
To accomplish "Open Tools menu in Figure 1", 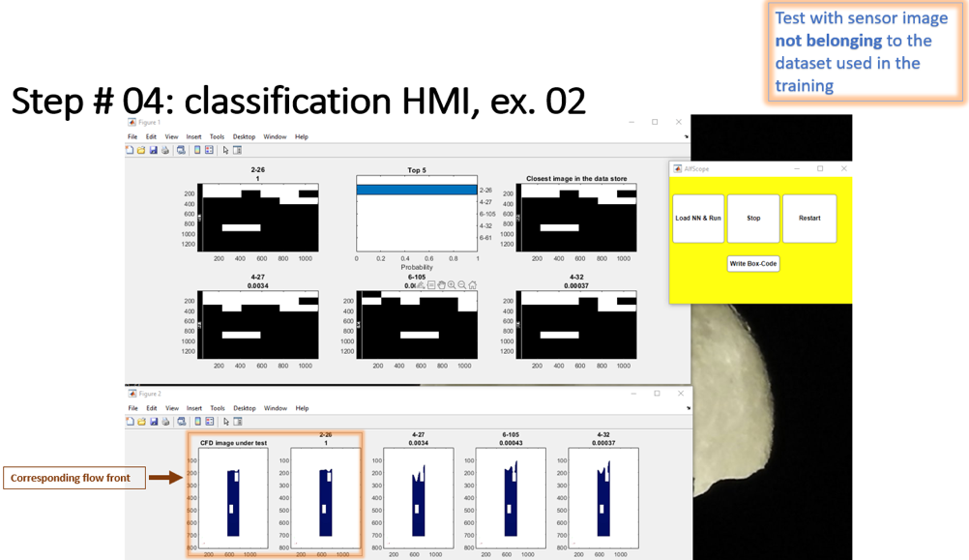I will [217, 136].
